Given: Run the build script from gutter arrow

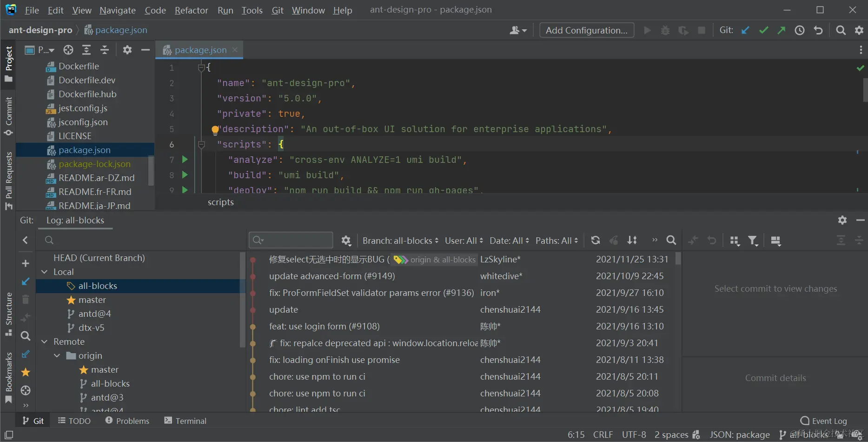Looking at the screenshot, I should coord(185,175).
